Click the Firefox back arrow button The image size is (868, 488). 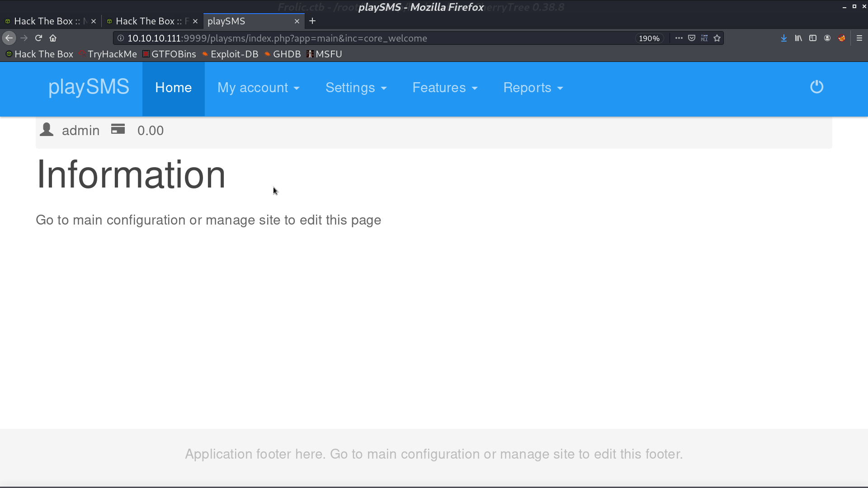[9, 38]
